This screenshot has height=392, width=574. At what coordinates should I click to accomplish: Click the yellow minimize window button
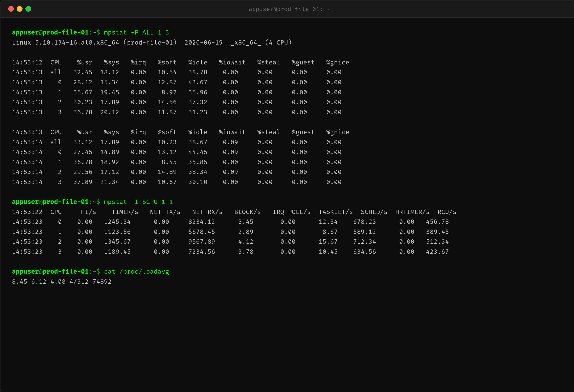pyautogui.click(x=20, y=9)
